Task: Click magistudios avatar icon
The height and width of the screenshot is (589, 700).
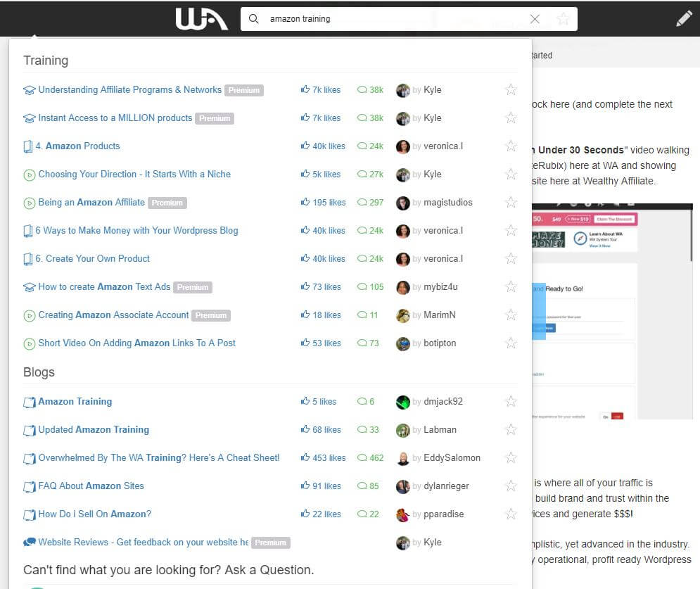Action: (x=402, y=203)
